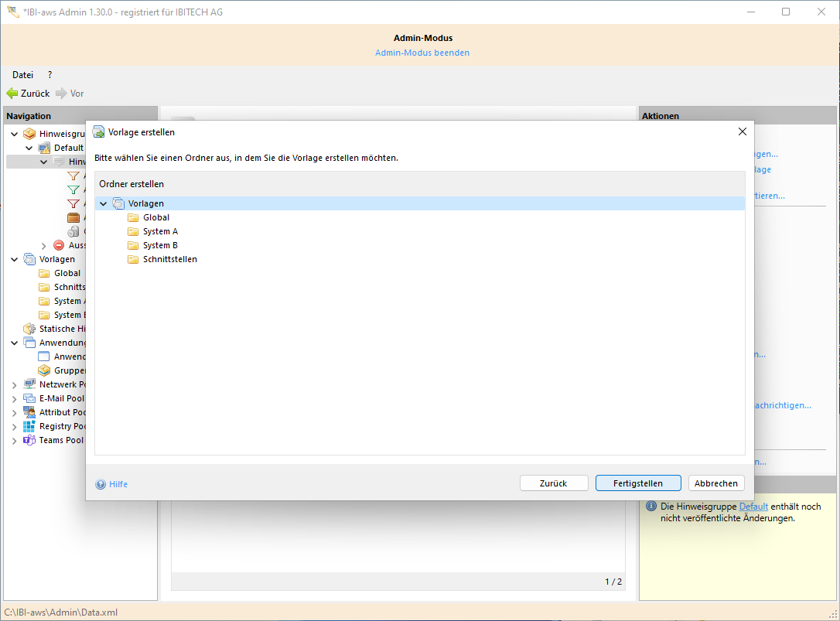Expand the Teams Pool tree node
The image size is (840, 621).
[15, 440]
